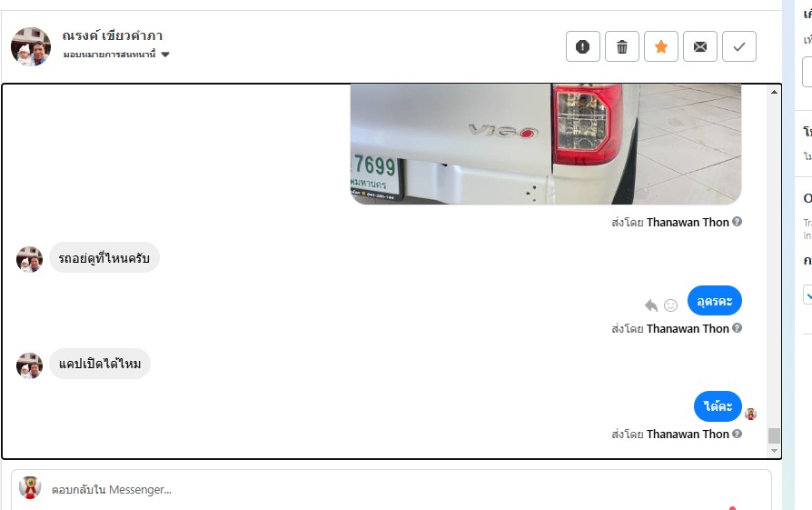Mark conversation as spam with exclamation icon
Image resolution: width=812 pixels, height=510 pixels.
tap(582, 46)
